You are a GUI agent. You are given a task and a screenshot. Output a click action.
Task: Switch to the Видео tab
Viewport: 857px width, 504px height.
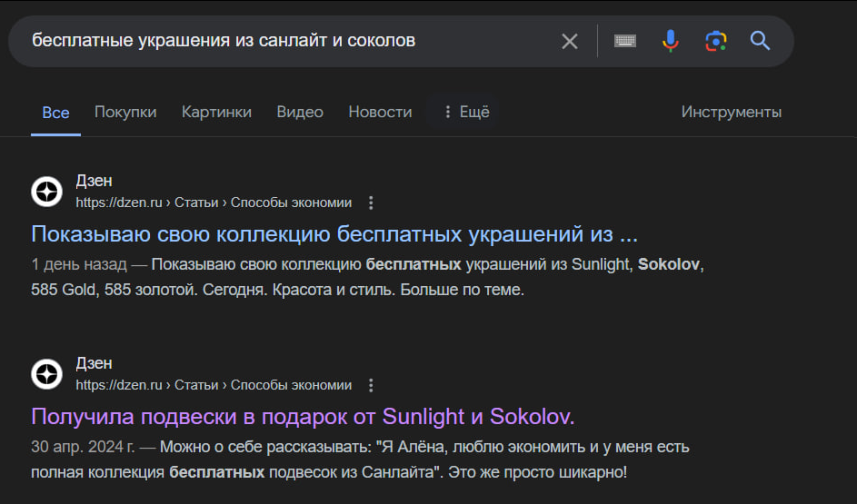click(300, 112)
